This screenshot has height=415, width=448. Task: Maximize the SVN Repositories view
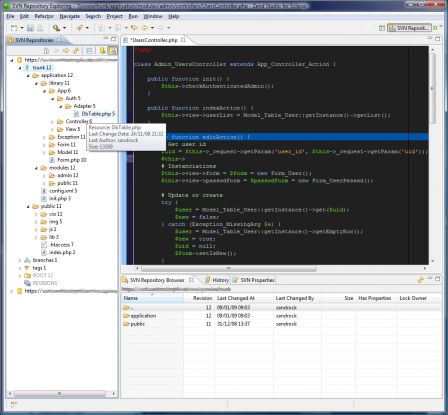click(113, 39)
